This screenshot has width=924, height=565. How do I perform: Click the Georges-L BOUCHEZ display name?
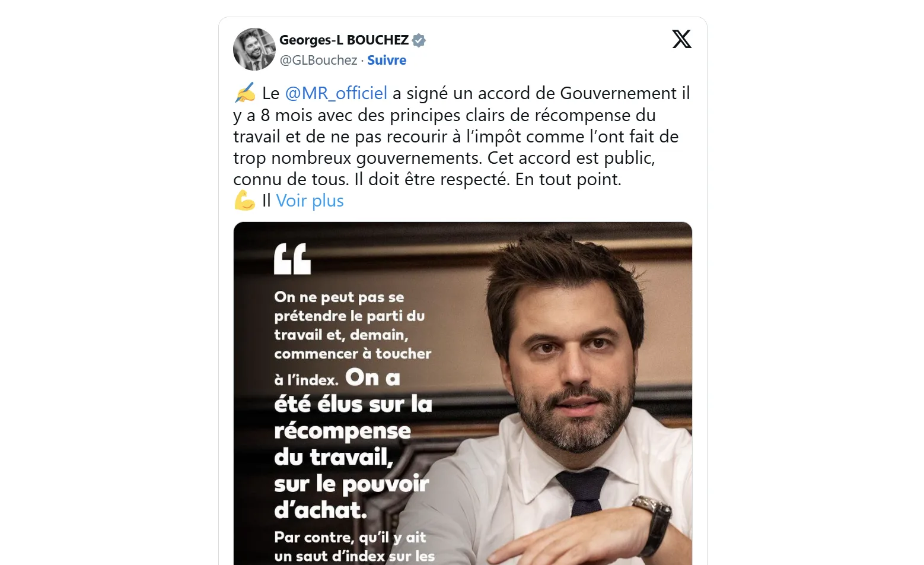pyautogui.click(x=343, y=40)
